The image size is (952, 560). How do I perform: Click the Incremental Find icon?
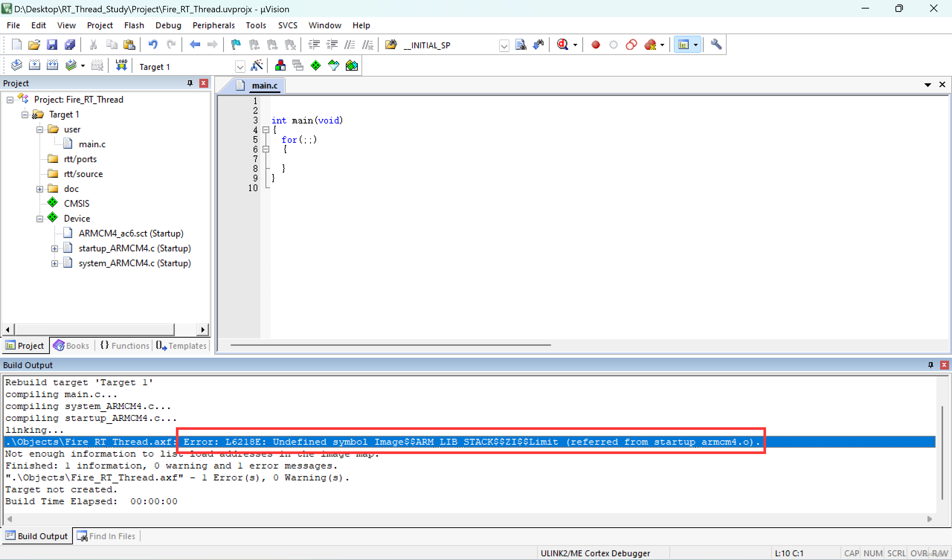(x=539, y=45)
